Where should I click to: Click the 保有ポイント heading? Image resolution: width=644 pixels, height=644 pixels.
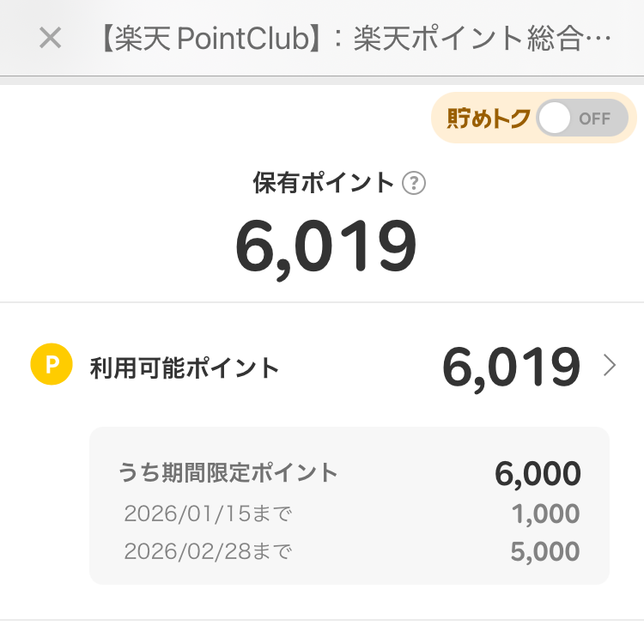(x=323, y=183)
